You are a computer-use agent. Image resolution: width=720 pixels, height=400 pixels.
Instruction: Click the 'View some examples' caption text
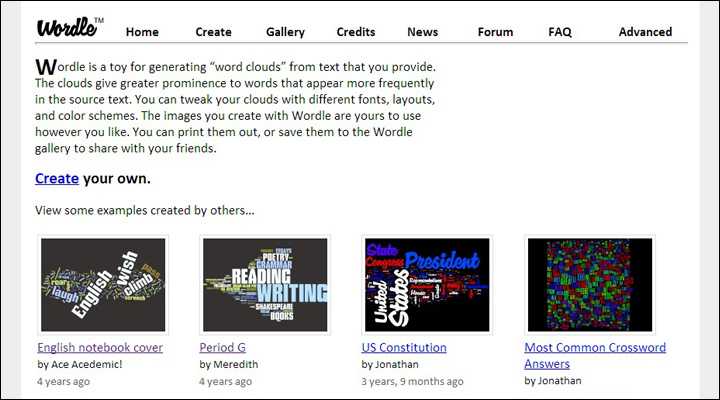145,211
